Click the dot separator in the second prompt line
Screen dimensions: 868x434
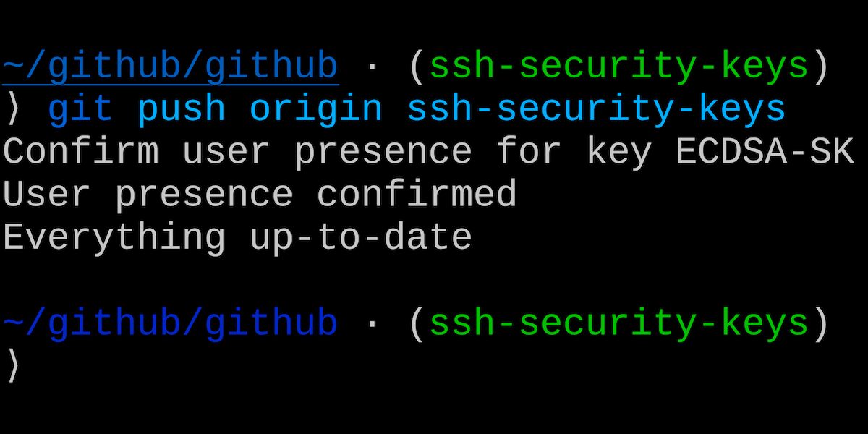(x=372, y=323)
